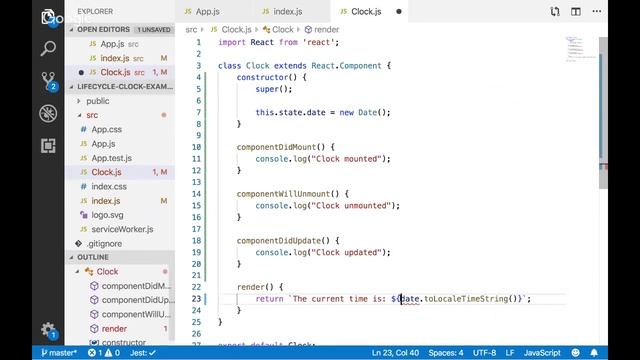Click toLocaleTimeString on line 23
Viewport: 640px width, 360px height.
[x=467, y=299]
